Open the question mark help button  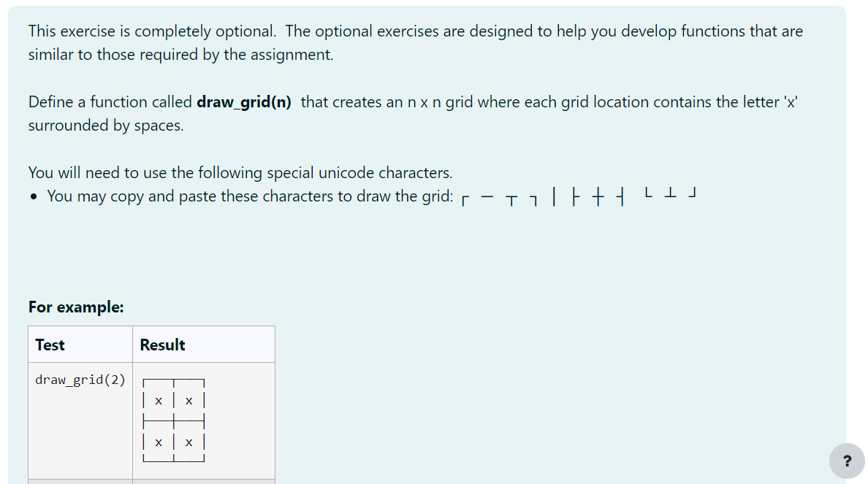pos(847,461)
